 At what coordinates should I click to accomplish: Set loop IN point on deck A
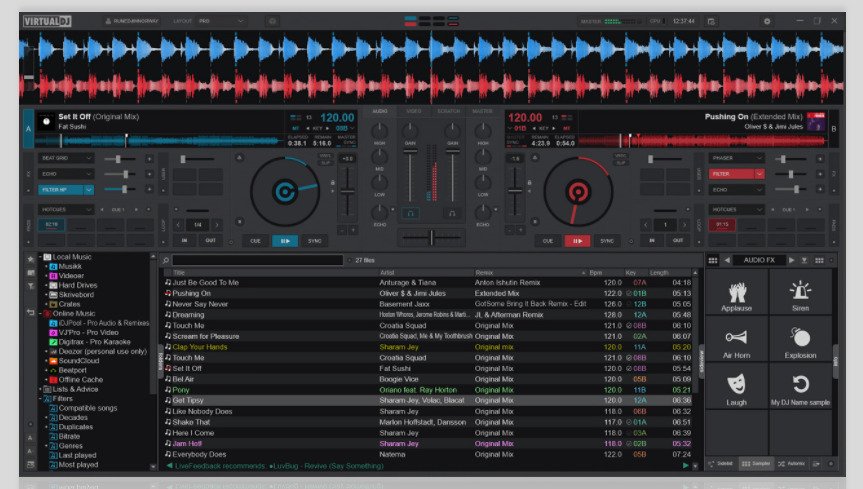pos(184,240)
